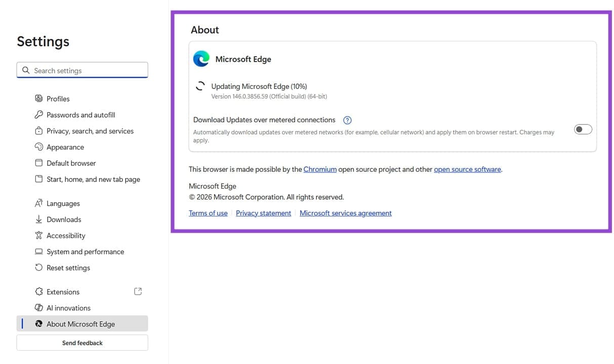This screenshot has width=614, height=364.
Task: Click the Accessibility figure icon
Action: pos(39,236)
